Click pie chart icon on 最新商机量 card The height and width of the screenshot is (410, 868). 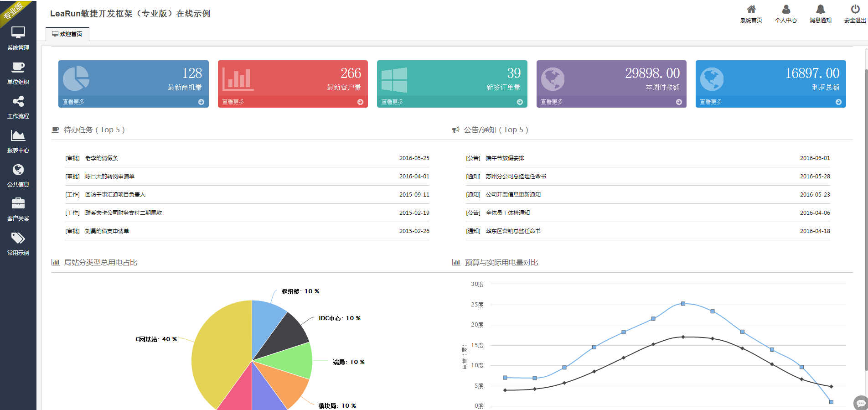76,78
